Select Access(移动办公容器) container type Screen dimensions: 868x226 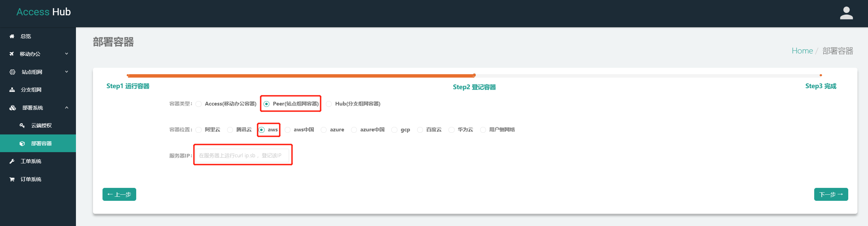click(x=199, y=104)
